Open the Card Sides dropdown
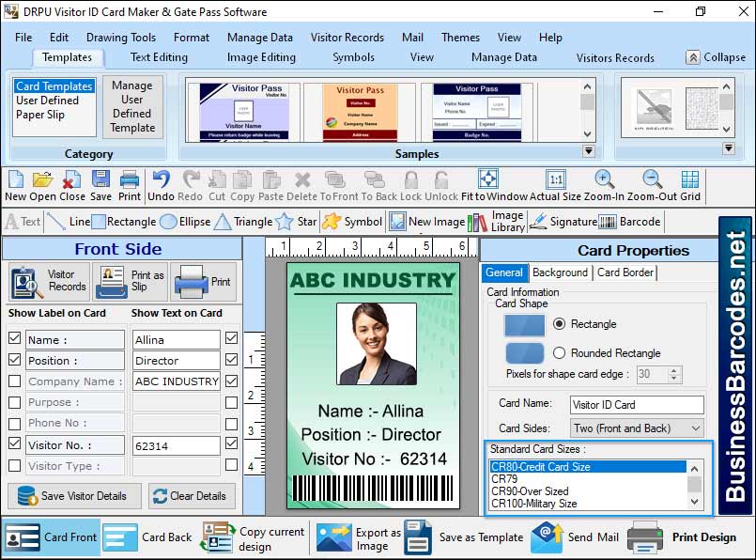 point(694,428)
